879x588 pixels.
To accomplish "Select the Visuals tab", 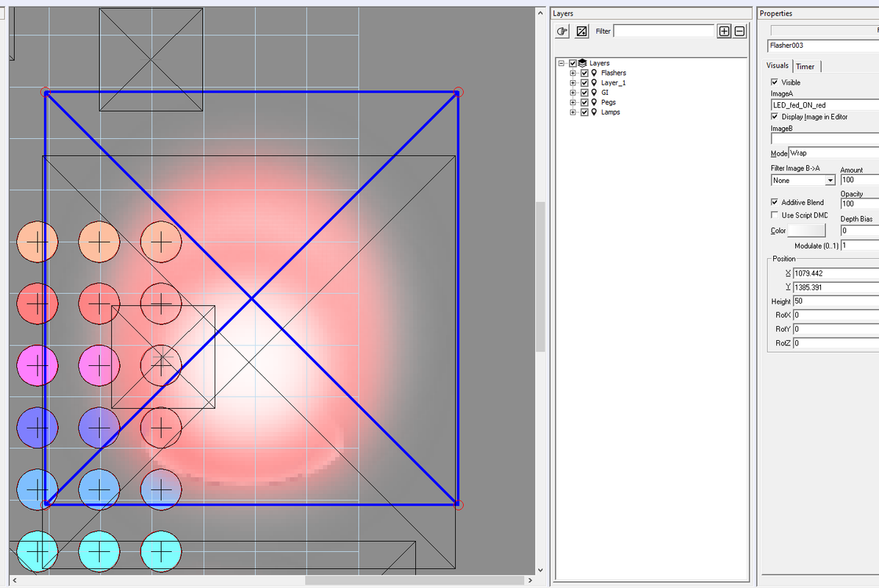I will click(x=778, y=65).
